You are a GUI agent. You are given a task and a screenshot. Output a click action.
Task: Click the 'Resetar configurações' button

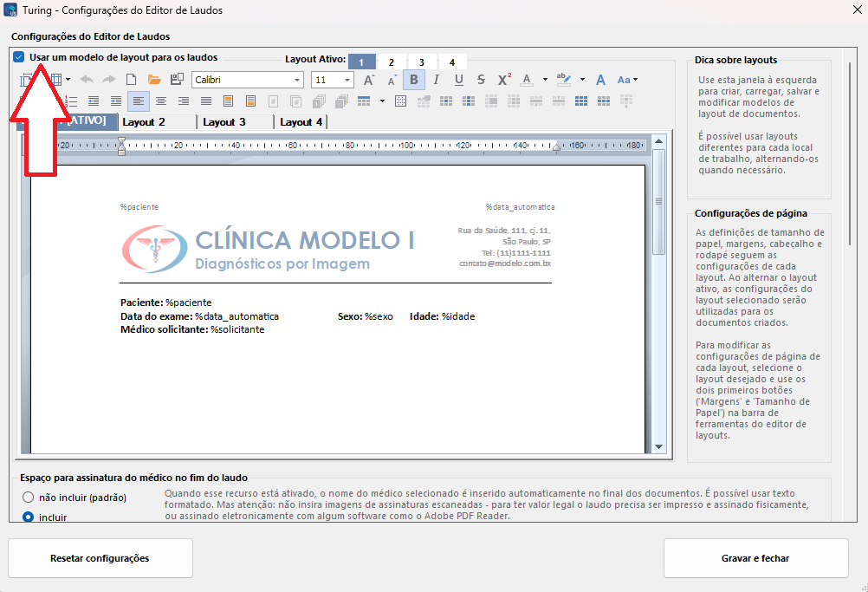tap(100, 558)
